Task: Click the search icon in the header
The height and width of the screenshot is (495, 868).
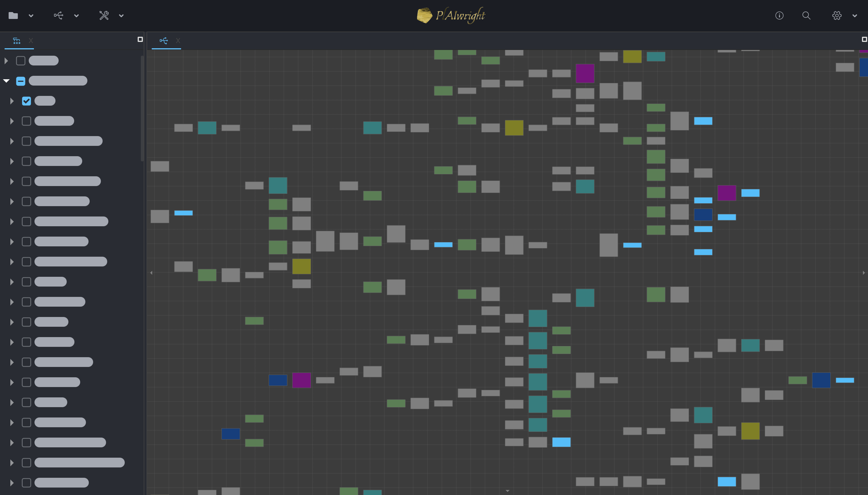Action: (806, 16)
